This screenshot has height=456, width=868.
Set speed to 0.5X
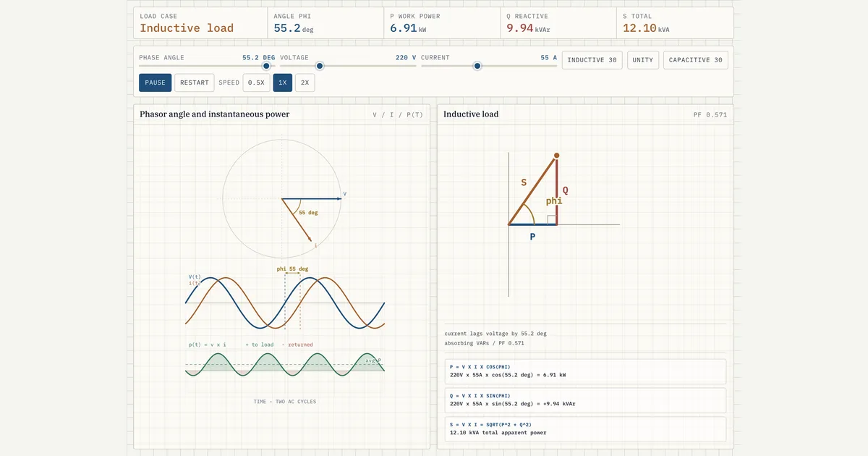click(256, 83)
